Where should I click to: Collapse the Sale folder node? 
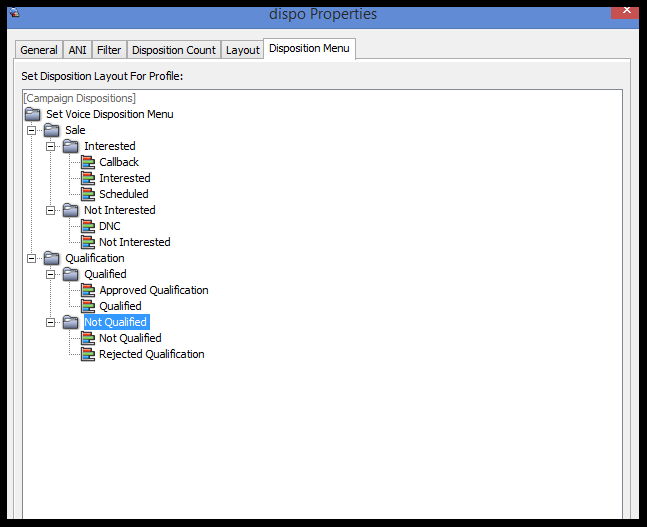click(x=31, y=130)
